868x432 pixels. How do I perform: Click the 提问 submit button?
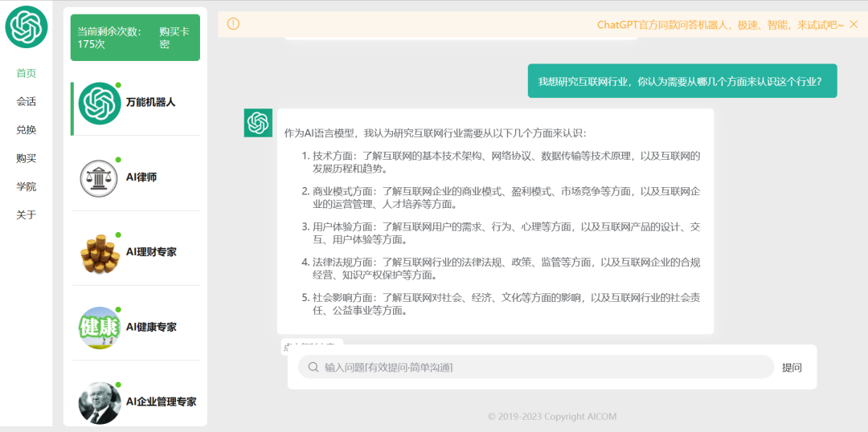792,368
